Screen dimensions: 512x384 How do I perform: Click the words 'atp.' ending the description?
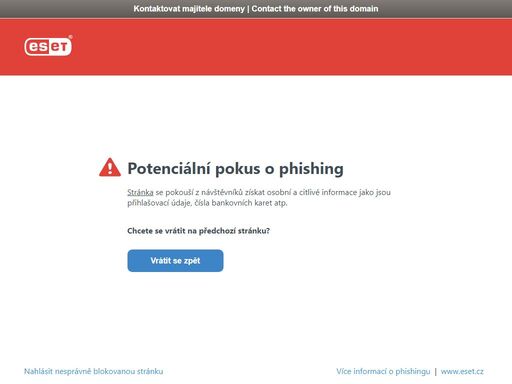click(280, 203)
